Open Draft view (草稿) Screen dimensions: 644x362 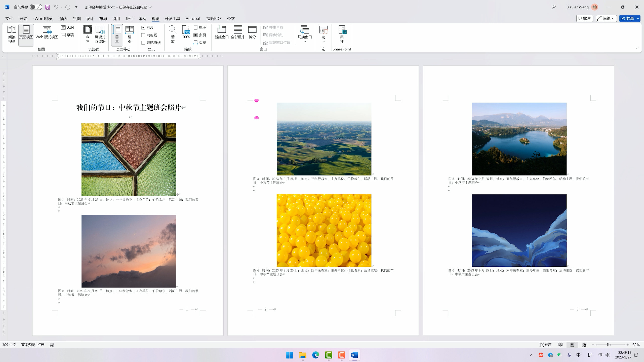67,35
